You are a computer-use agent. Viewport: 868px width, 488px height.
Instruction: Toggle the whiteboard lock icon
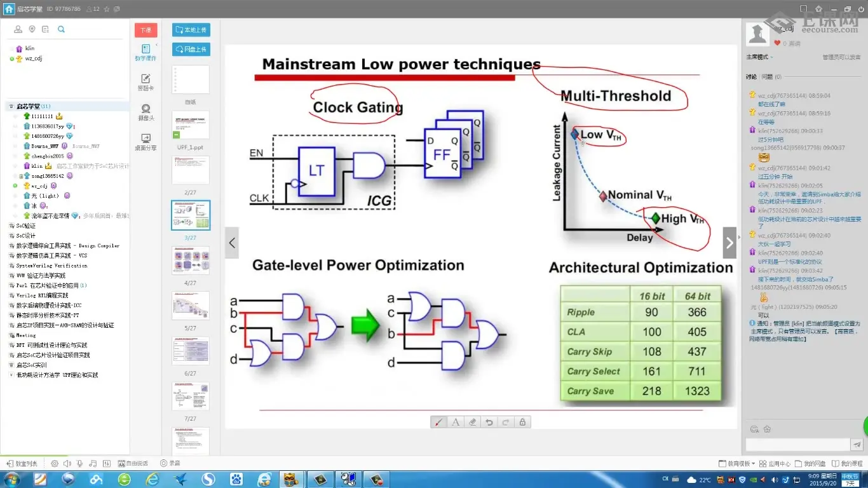[522, 422]
